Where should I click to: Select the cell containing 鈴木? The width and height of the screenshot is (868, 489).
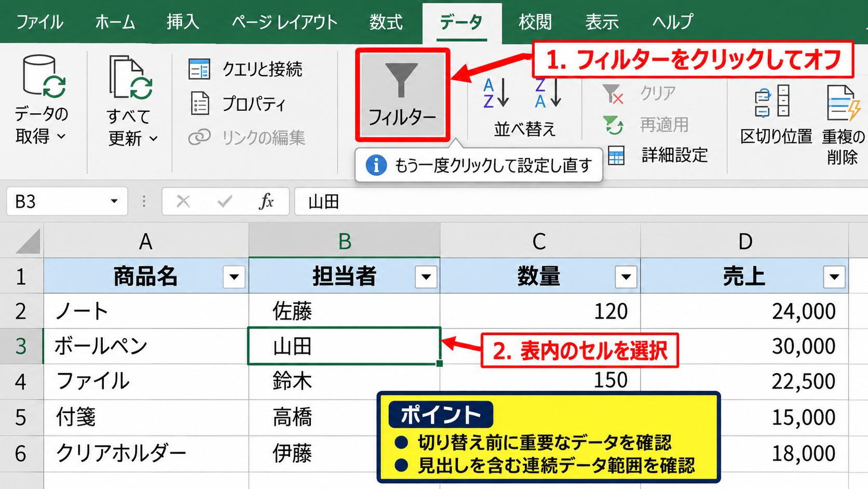[x=344, y=381]
